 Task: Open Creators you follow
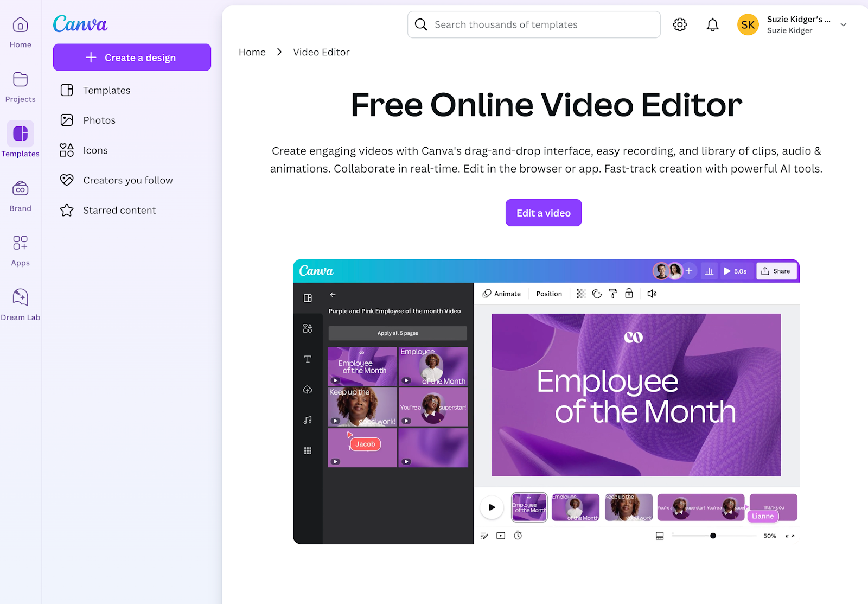coord(127,180)
